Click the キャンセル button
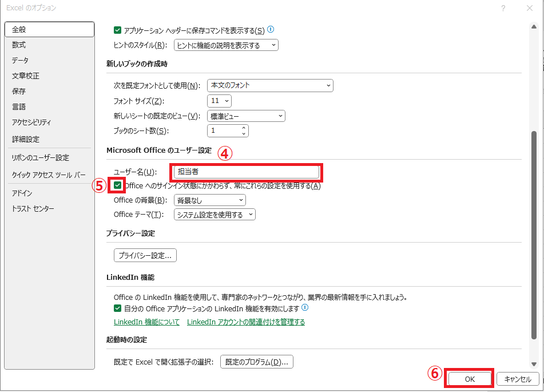The height and width of the screenshot is (392, 544). coord(518,379)
